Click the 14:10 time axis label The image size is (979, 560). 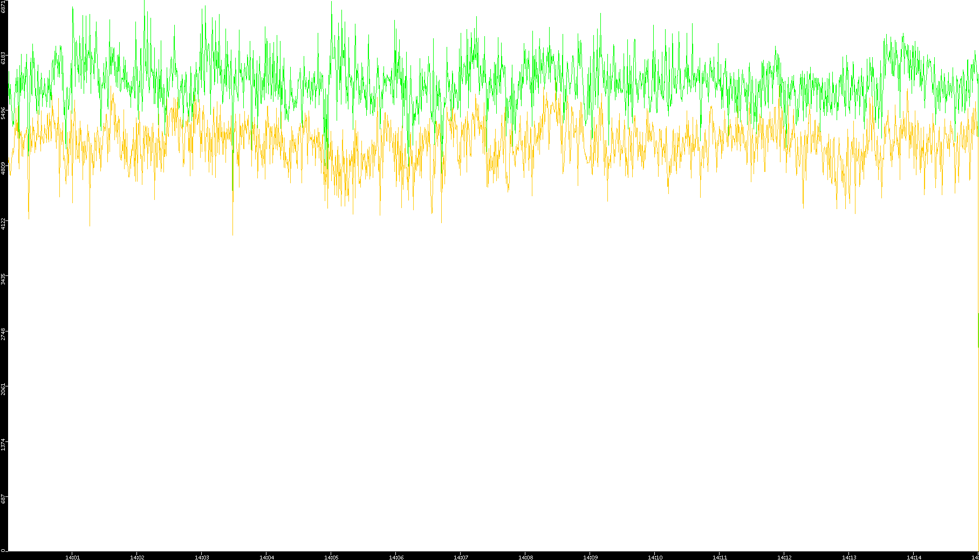tap(655, 557)
